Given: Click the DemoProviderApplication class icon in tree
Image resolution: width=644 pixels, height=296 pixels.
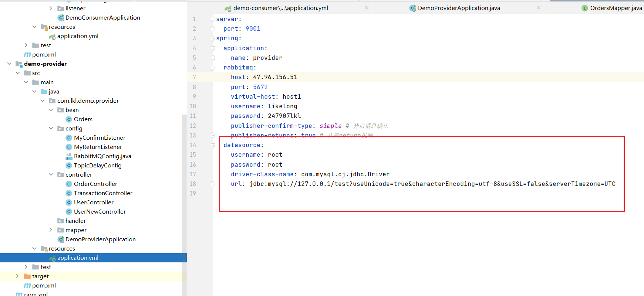Looking at the screenshot, I should point(61,239).
